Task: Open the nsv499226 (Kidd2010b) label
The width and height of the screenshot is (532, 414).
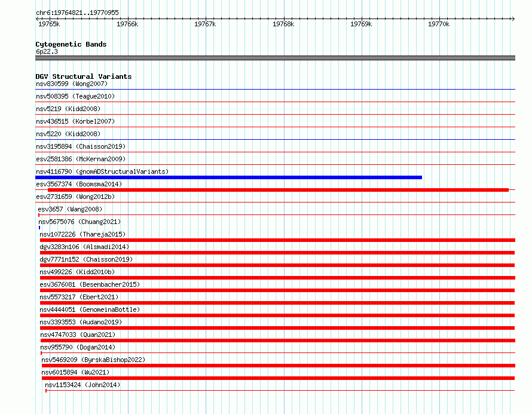Action: point(77,272)
